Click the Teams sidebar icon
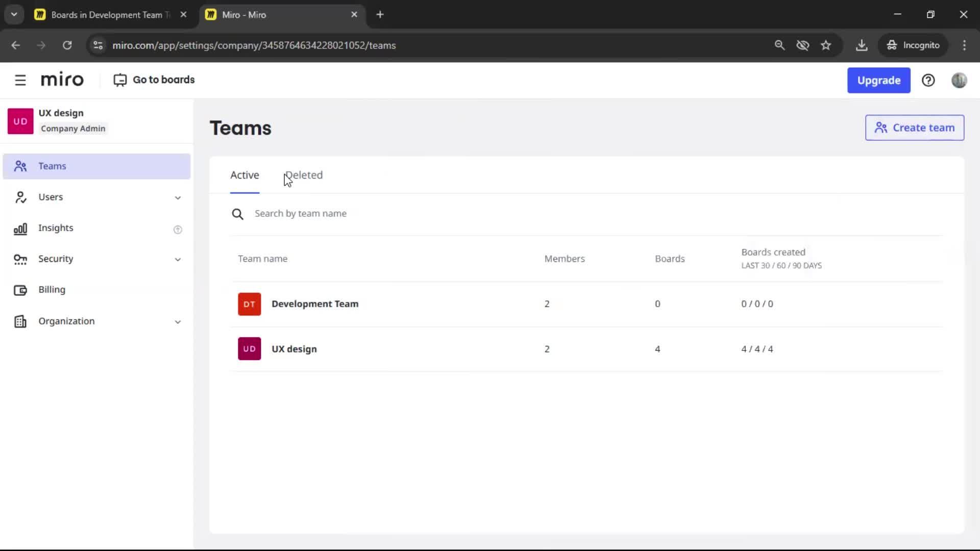980x551 pixels. [20, 166]
